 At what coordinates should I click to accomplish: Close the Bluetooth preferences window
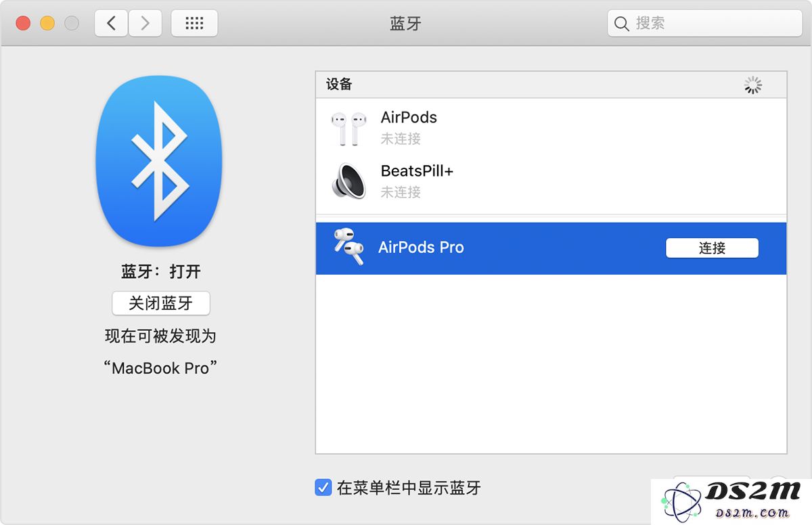23,24
